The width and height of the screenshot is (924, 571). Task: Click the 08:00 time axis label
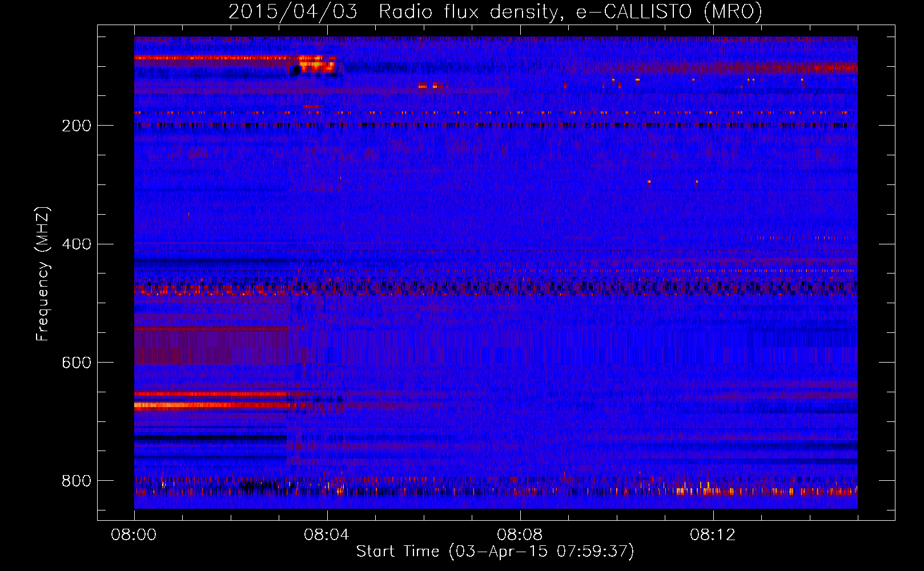(x=134, y=535)
